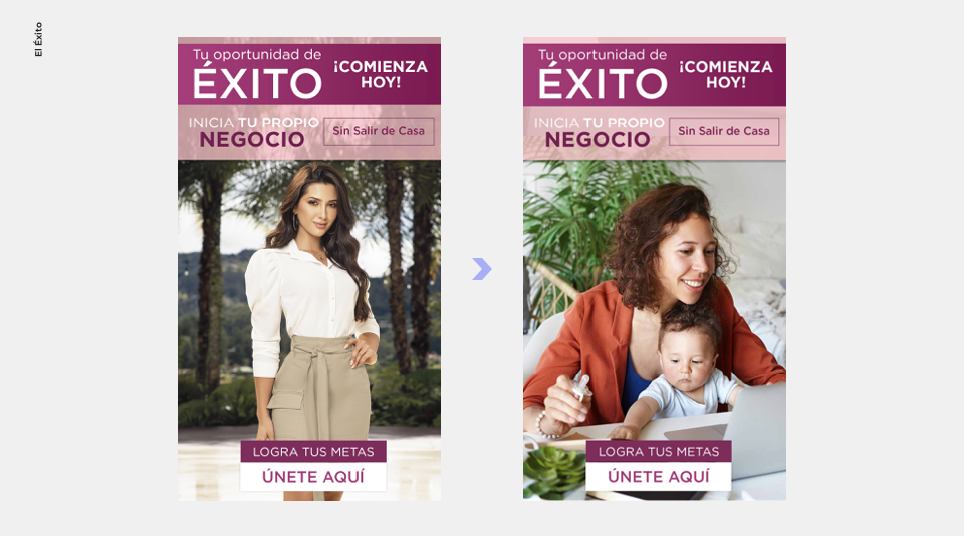
Task: Click NEGOCIO word on the left ad
Action: pos(252,140)
